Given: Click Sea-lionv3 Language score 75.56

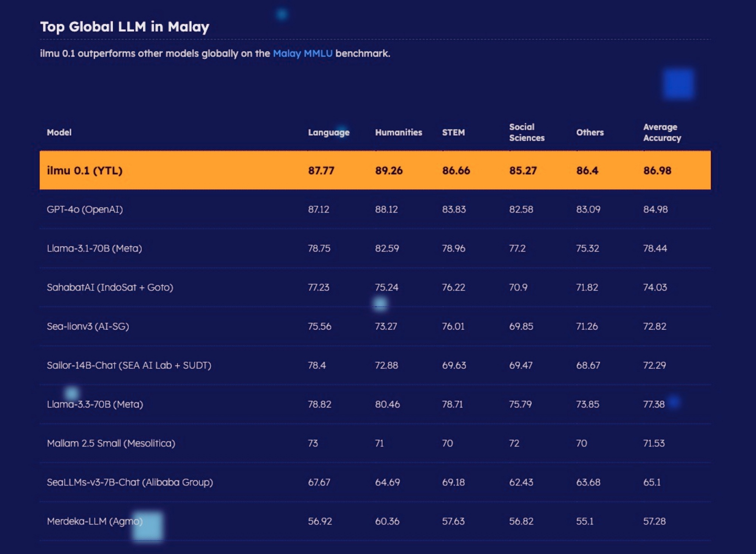Looking at the screenshot, I should [x=319, y=326].
